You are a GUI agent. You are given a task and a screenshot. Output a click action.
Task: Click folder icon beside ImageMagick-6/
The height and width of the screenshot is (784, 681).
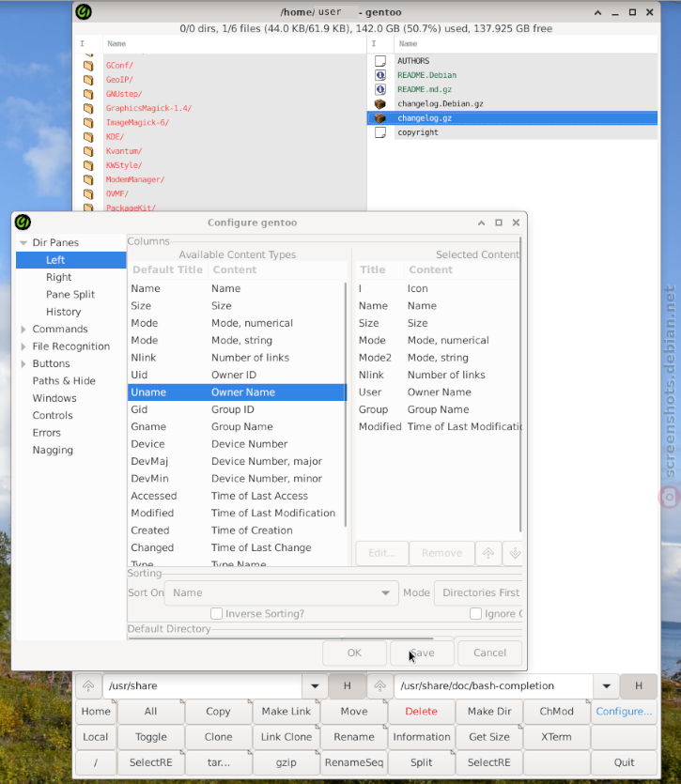(x=88, y=122)
